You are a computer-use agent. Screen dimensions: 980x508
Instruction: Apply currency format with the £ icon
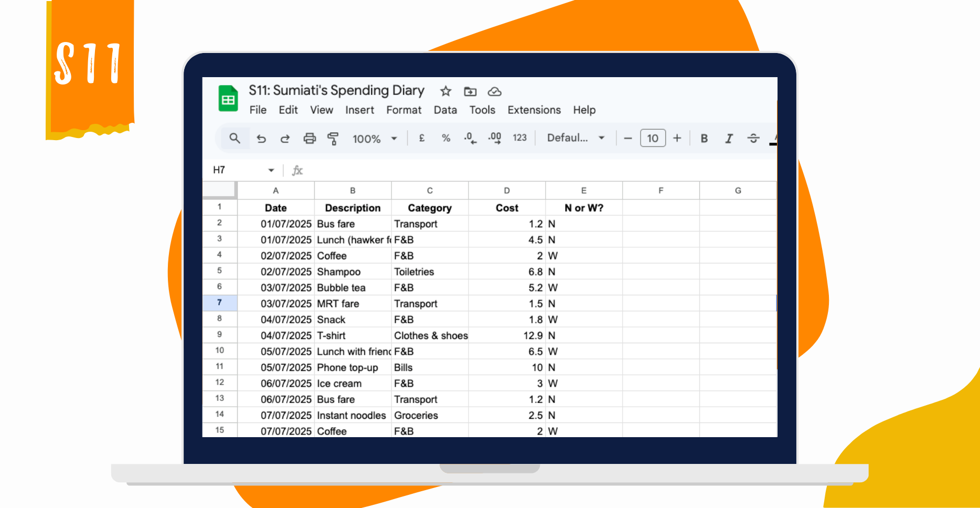click(x=421, y=138)
